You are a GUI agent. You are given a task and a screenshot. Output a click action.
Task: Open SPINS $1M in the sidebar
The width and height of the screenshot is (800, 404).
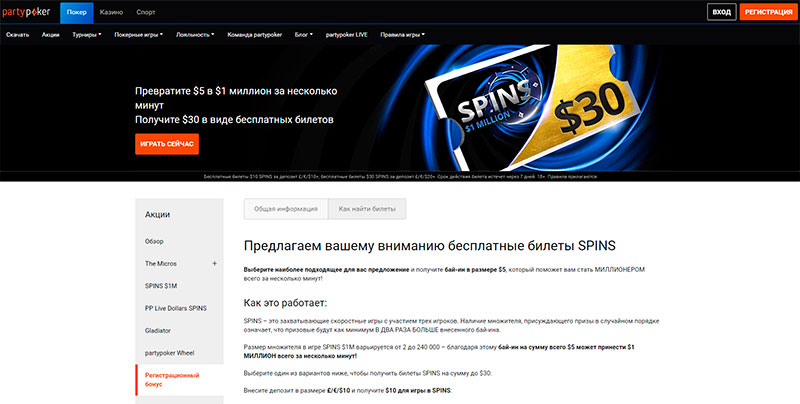point(160,285)
